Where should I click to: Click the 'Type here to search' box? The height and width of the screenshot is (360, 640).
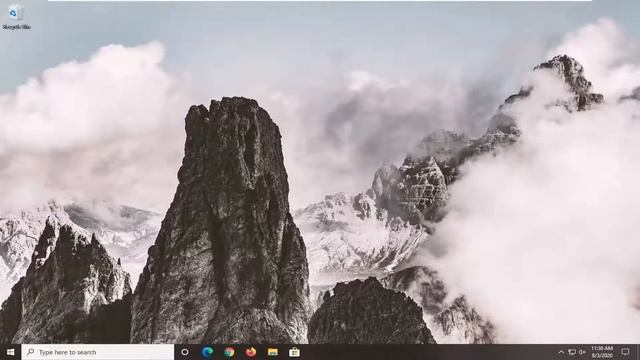98,352
